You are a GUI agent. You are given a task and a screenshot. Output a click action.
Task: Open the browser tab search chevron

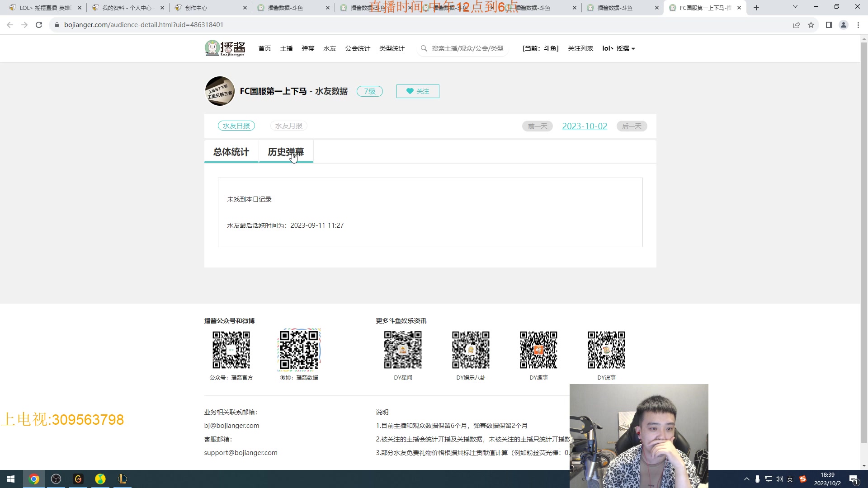click(x=794, y=7)
